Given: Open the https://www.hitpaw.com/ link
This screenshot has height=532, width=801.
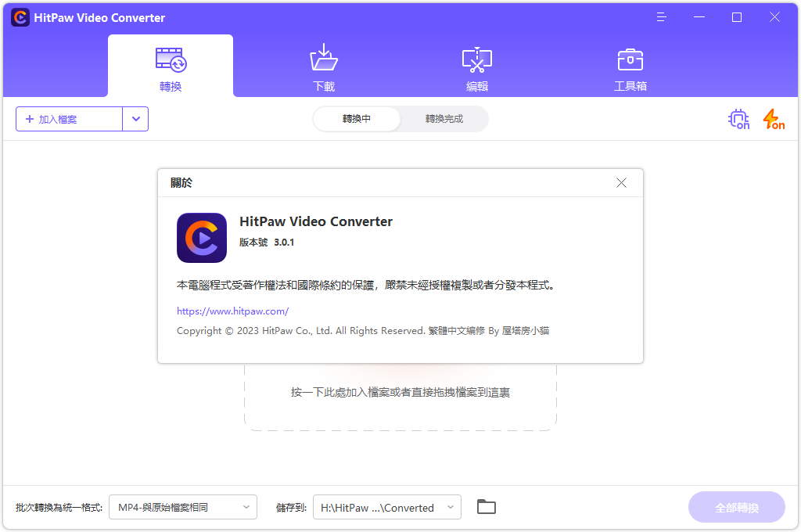Looking at the screenshot, I should (x=232, y=311).
